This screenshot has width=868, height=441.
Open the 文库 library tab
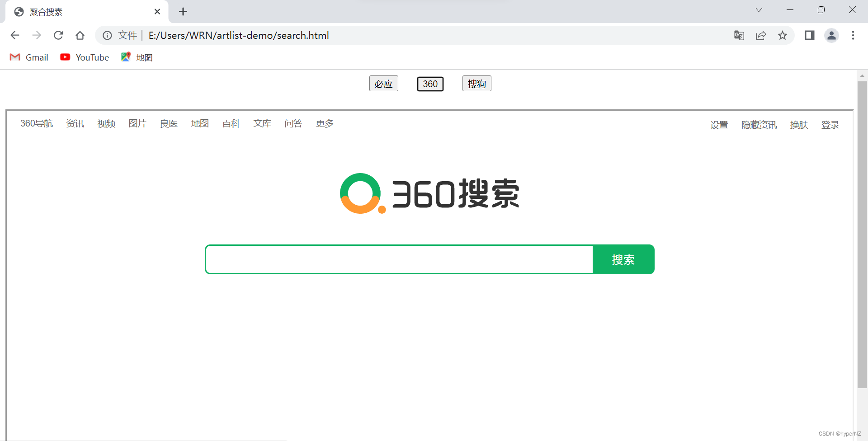click(x=262, y=123)
